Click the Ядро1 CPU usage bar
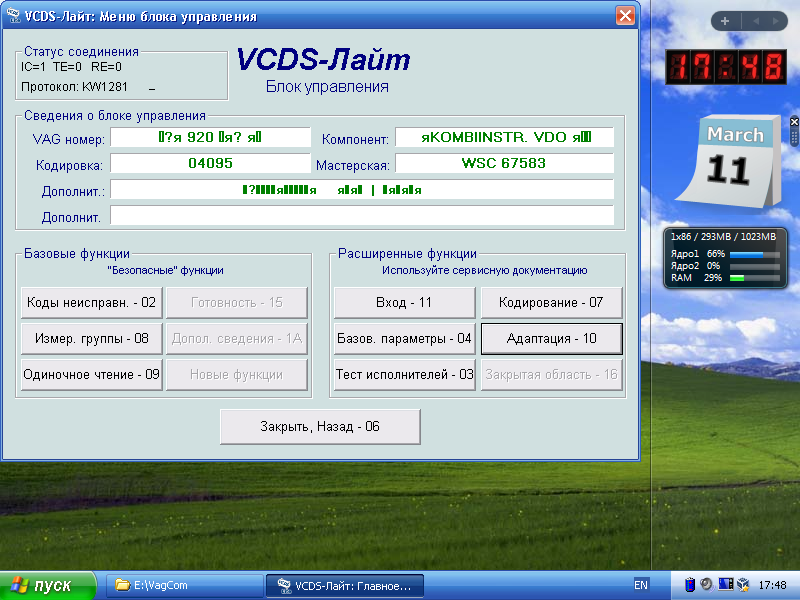Screen dimensions: 800x600 755,254
